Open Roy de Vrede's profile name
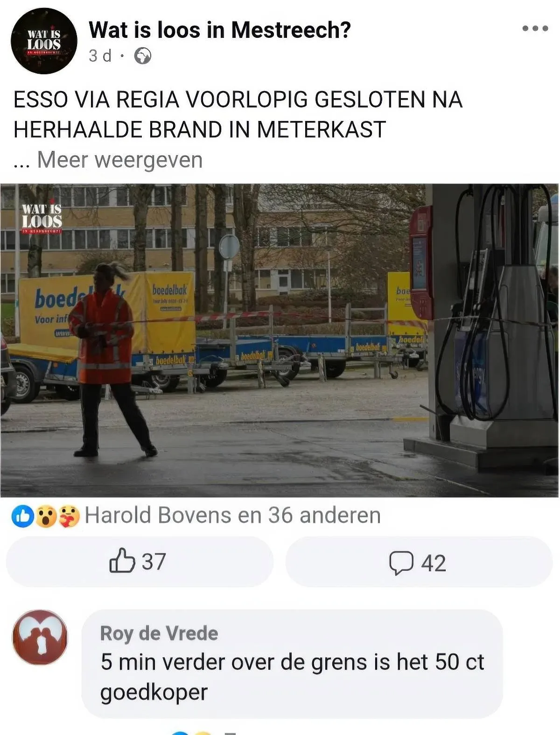The height and width of the screenshot is (735, 560). 159,633
